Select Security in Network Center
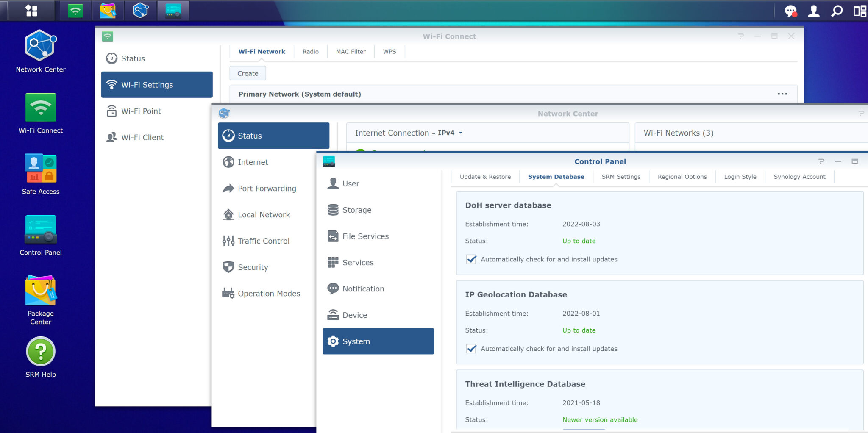 click(x=267, y=267)
